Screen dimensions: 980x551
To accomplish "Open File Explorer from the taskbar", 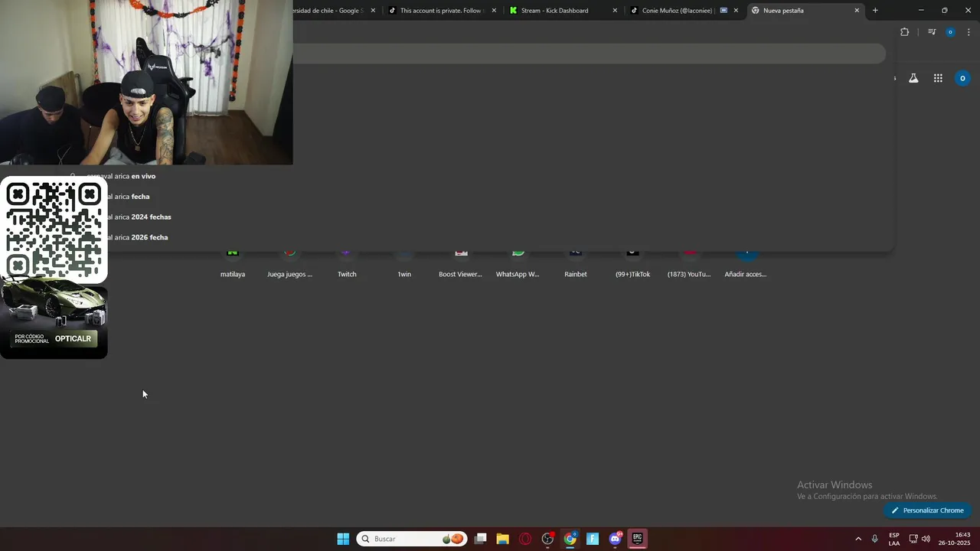I will tap(502, 539).
